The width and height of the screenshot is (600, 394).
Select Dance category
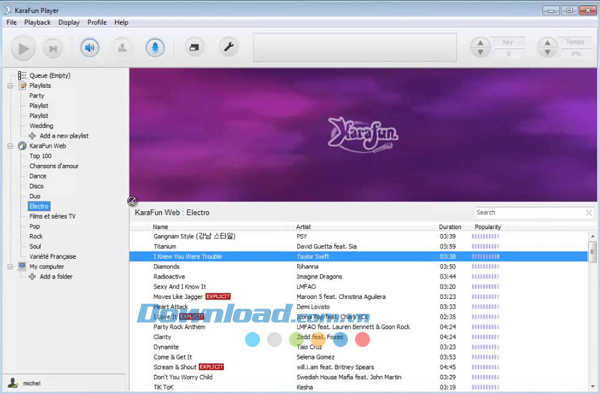tap(38, 176)
